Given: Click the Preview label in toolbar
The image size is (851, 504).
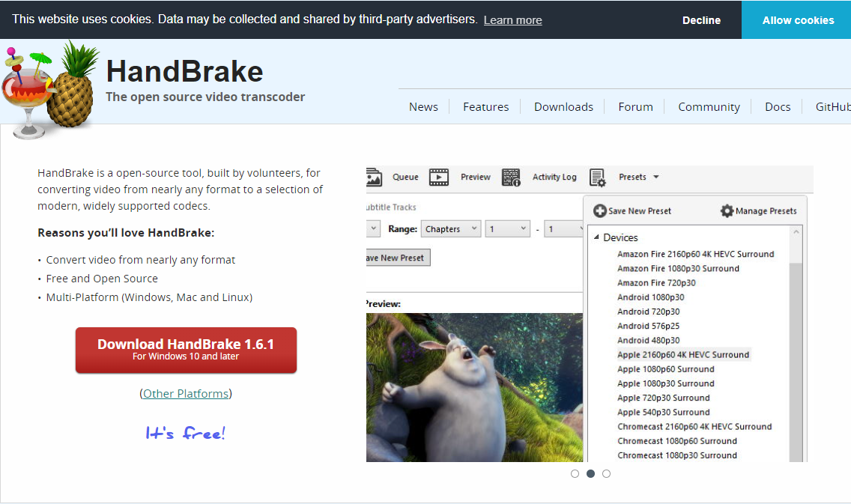Looking at the screenshot, I should [x=476, y=177].
